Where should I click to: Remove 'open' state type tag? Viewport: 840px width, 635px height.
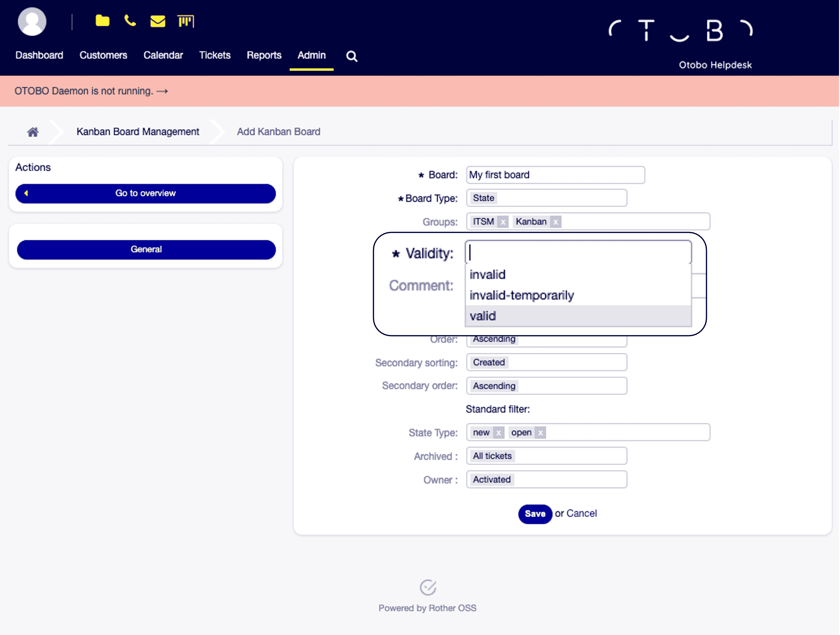coord(540,433)
